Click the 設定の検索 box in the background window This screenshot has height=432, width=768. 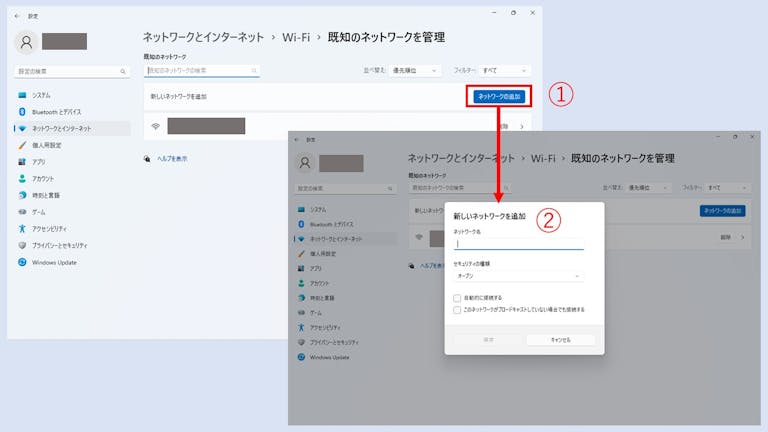[72, 72]
